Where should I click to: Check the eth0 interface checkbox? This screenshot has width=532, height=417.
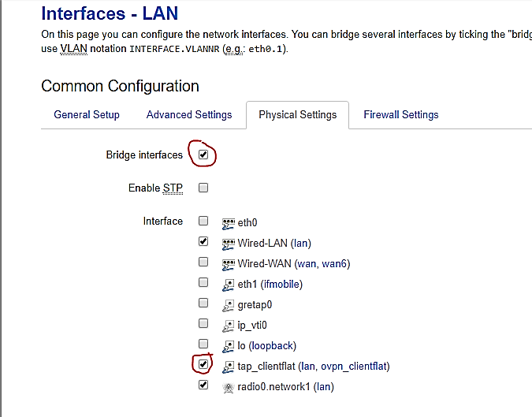(x=203, y=222)
